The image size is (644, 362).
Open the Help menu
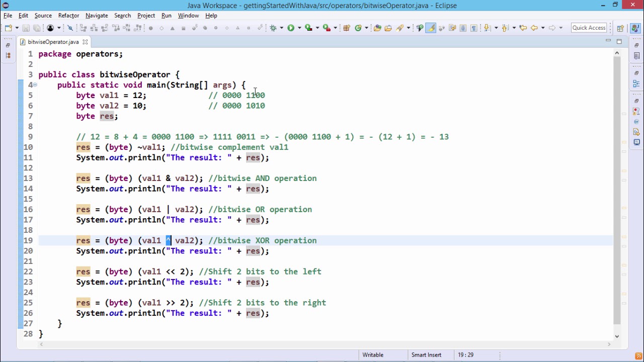click(211, 16)
